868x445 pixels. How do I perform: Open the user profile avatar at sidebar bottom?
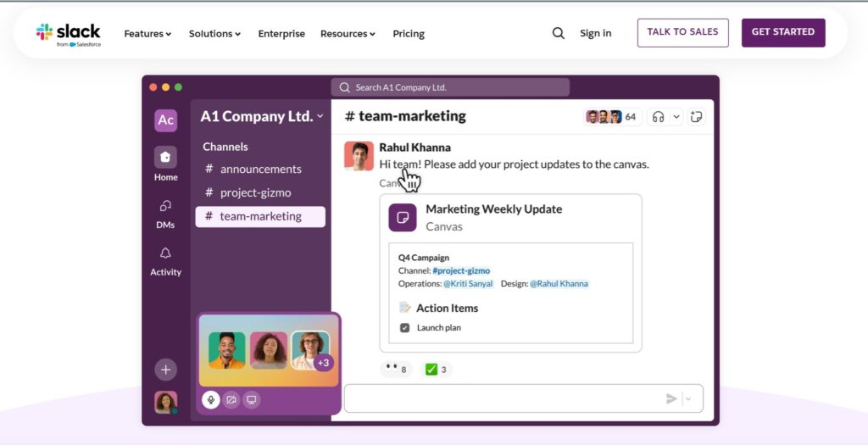[165, 403]
